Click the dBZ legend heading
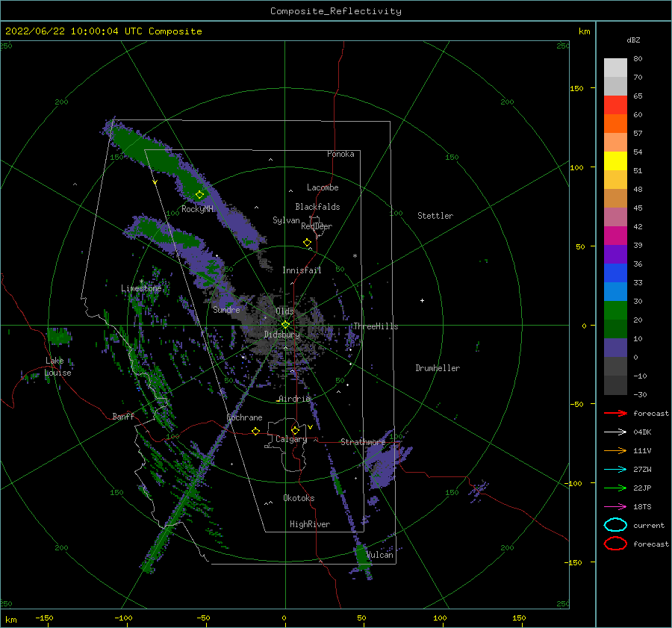This screenshot has width=672, height=628. 633,40
